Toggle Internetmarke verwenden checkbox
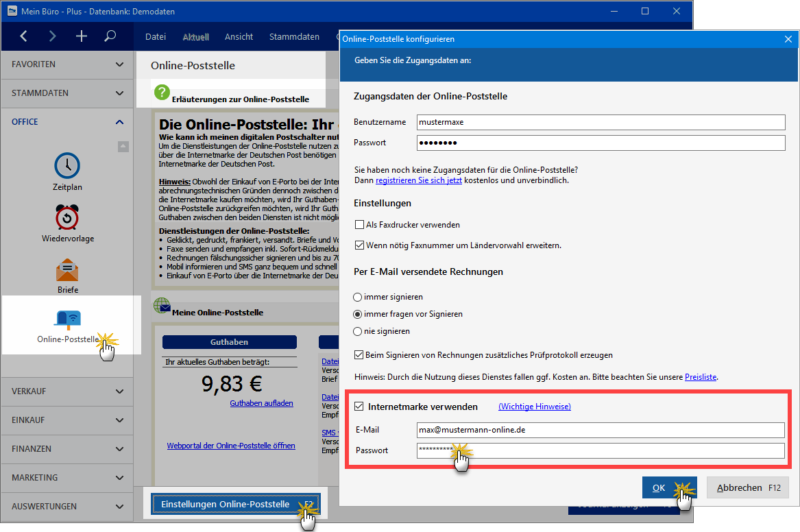The height and width of the screenshot is (532, 800). click(359, 407)
